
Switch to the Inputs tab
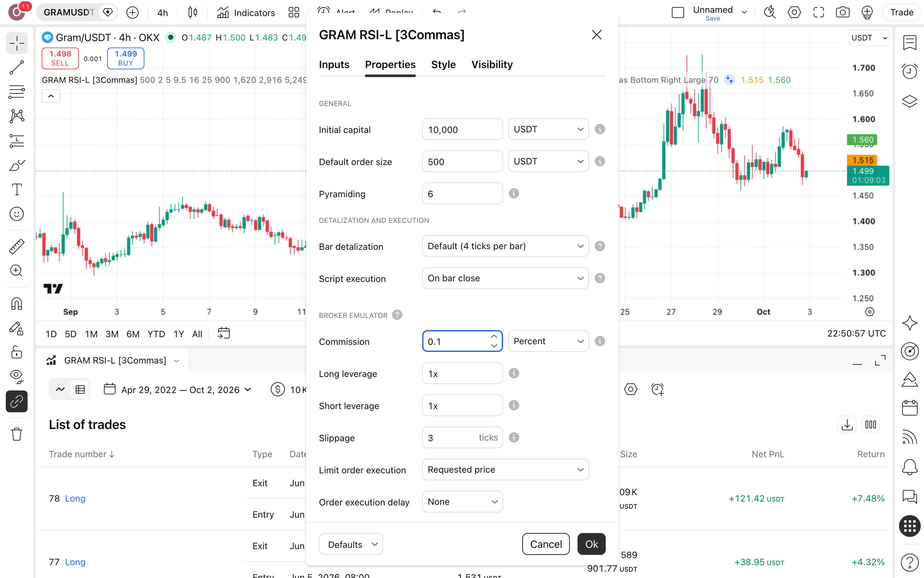(x=334, y=65)
